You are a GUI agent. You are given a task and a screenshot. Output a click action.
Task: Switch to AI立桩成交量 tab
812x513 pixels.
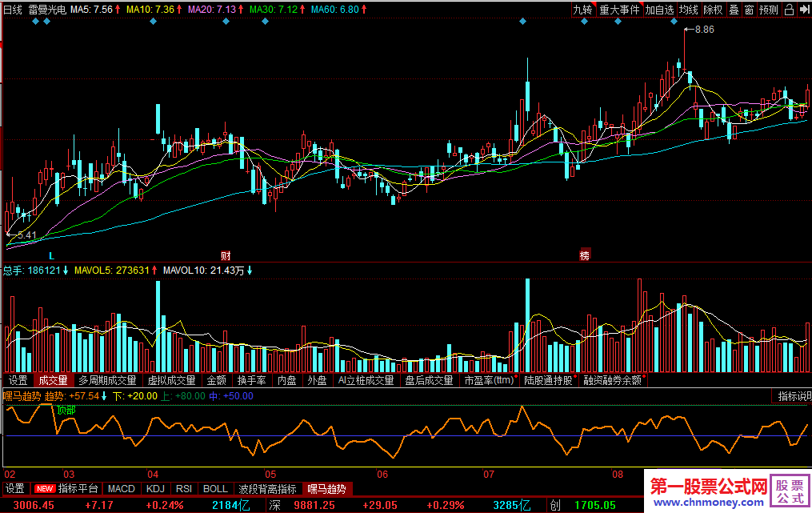(x=366, y=380)
